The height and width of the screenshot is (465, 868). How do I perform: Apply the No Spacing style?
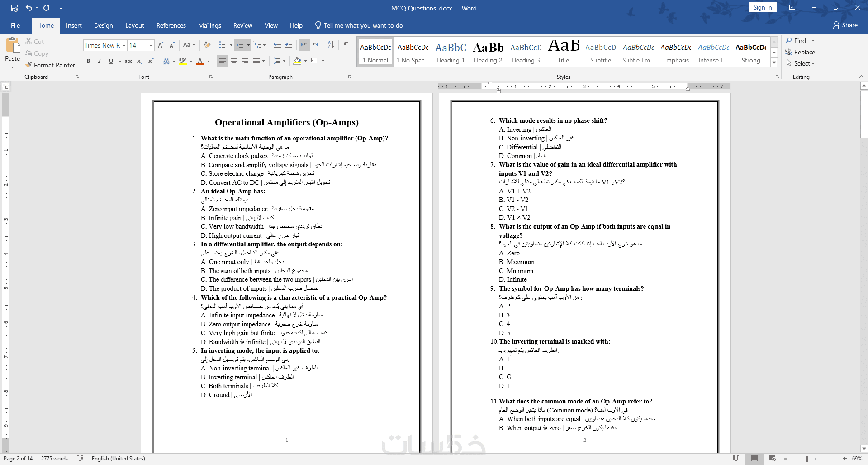pyautogui.click(x=413, y=52)
